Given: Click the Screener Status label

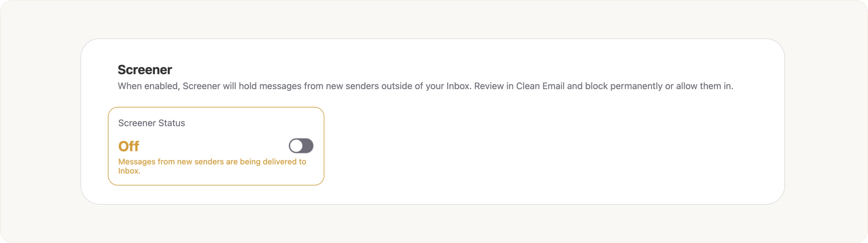Looking at the screenshot, I should (151, 123).
